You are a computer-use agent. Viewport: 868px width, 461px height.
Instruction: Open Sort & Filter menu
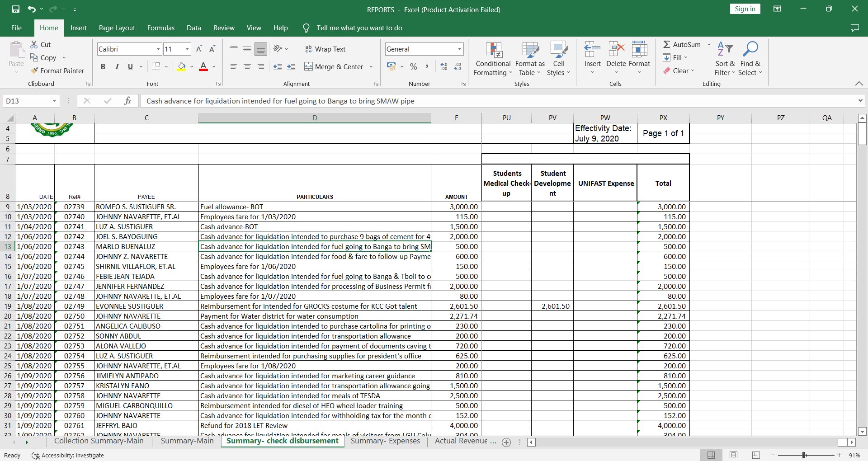725,59
